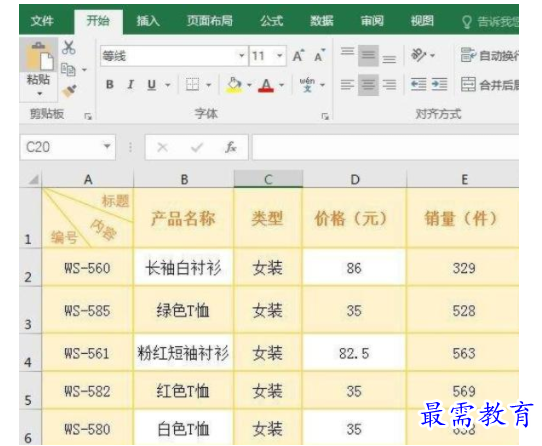The image size is (542, 446).
Task: Switch to the 插入 ribbon tab
Action: click(148, 21)
